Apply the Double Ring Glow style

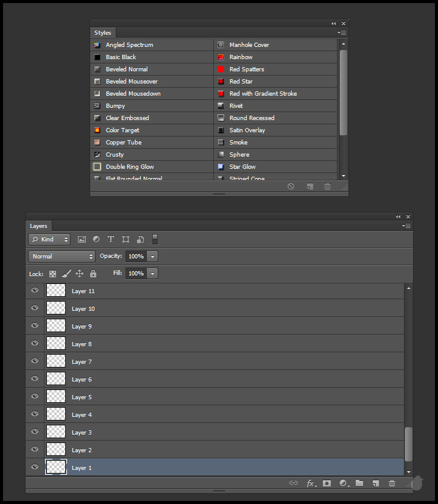[129, 167]
